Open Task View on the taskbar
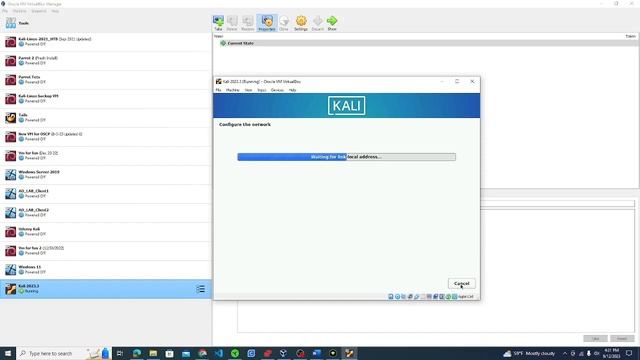Screen dimensions: 640x360 click(x=120, y=353)
